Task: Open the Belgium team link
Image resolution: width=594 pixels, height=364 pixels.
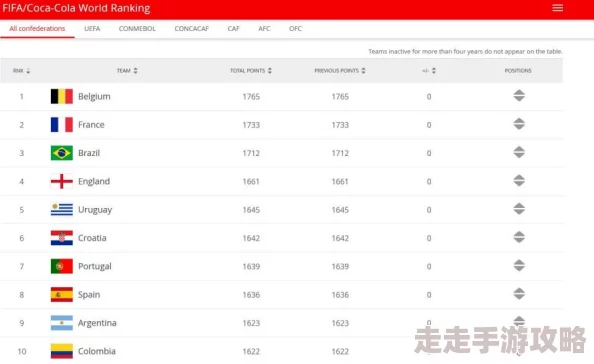Action: pos(94,97)
